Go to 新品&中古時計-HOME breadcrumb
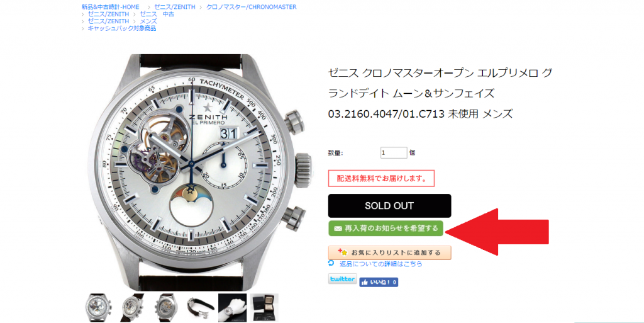 tap(111, 7)
